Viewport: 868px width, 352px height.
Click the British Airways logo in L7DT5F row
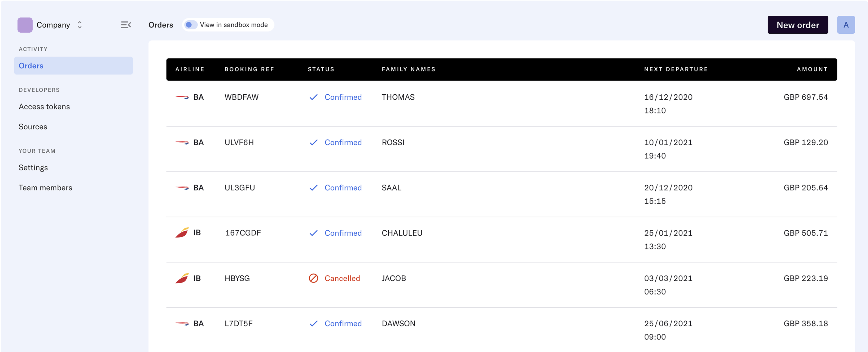pyautogui.click(x=182, y=324)
